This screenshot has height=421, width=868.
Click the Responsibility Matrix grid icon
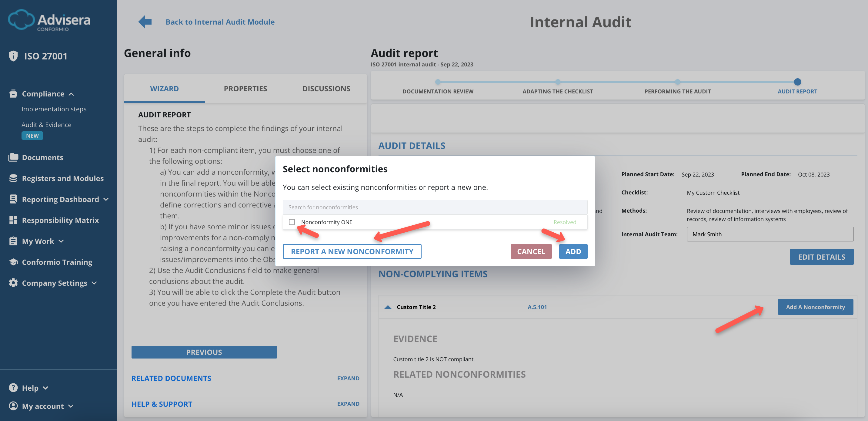(13, 220)
